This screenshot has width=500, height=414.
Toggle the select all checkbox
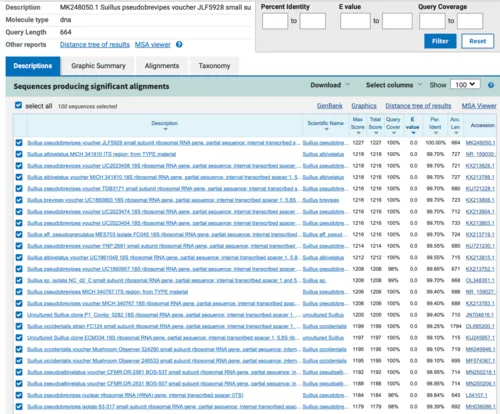click(x=18, y=105)
